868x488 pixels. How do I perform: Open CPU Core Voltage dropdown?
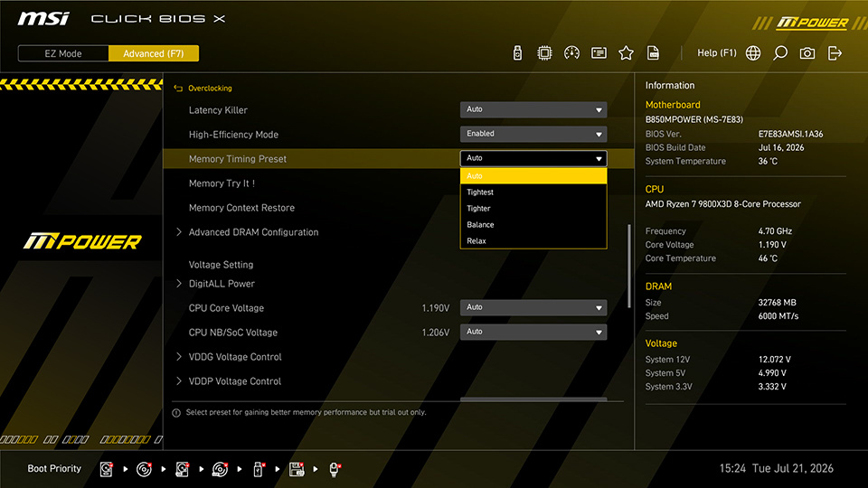(533, 307)
